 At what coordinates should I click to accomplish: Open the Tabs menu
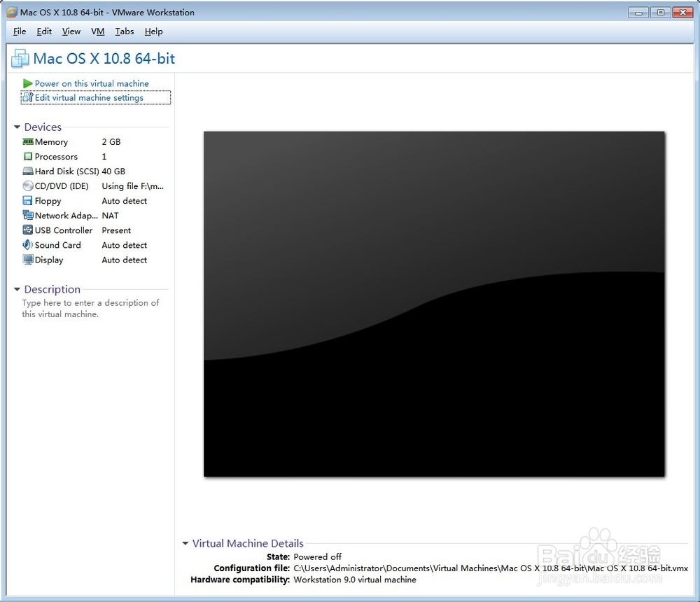coord(125,31)
